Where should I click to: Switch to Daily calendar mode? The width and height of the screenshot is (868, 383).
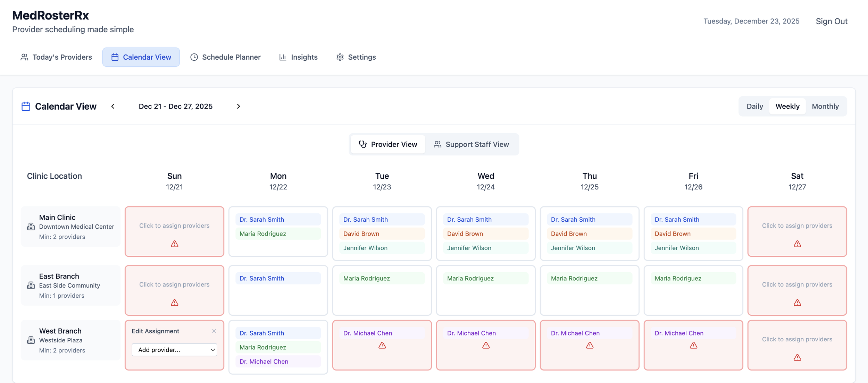[754, 106]
